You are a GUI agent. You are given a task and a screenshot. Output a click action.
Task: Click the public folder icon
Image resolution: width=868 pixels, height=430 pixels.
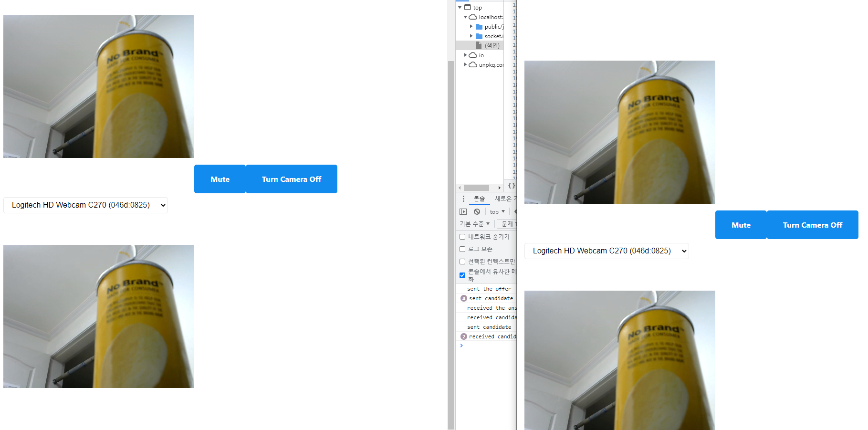(x=479, y=27)
